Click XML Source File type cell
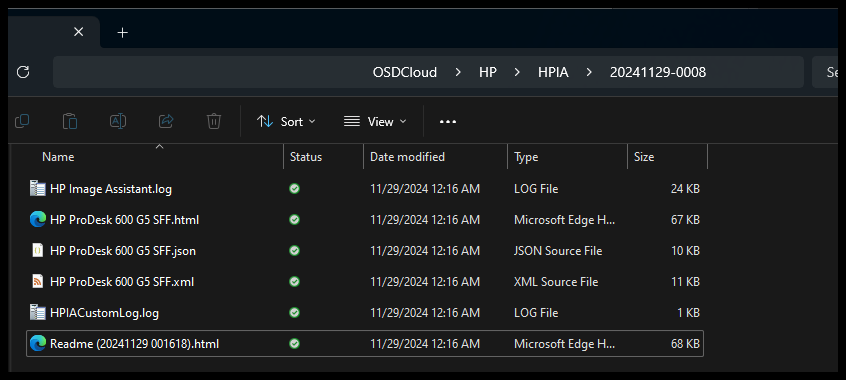This screenshot has height=380, width=846. [556, 282]
